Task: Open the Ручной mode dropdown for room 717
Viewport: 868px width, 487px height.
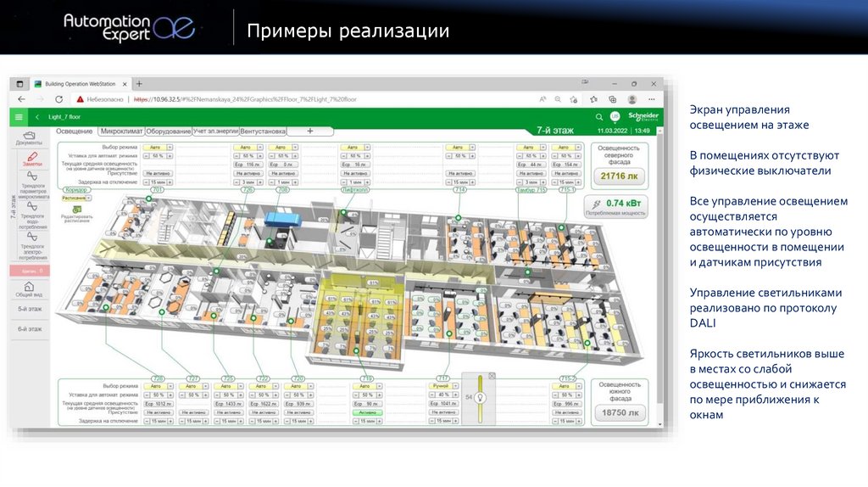Action: (x=455, y=385)
